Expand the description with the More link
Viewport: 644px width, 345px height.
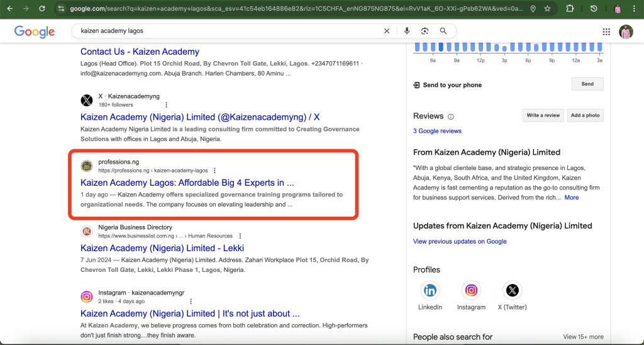click(x=571, y=198)
